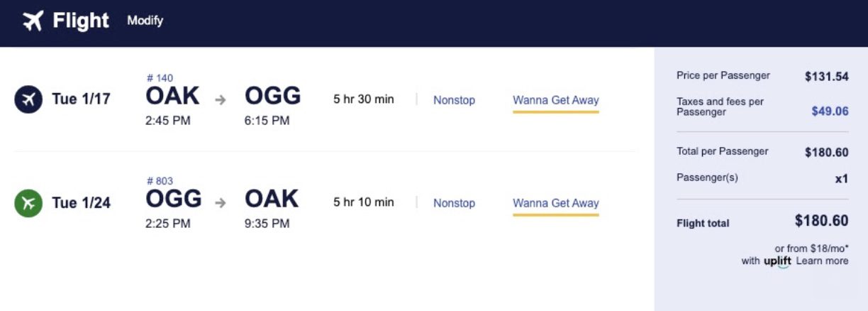The height and width of the screenshot is (311, 868).
Task: Click Nonstop link for the return flight
Action: pyautogui.click(x=454, y=203)
